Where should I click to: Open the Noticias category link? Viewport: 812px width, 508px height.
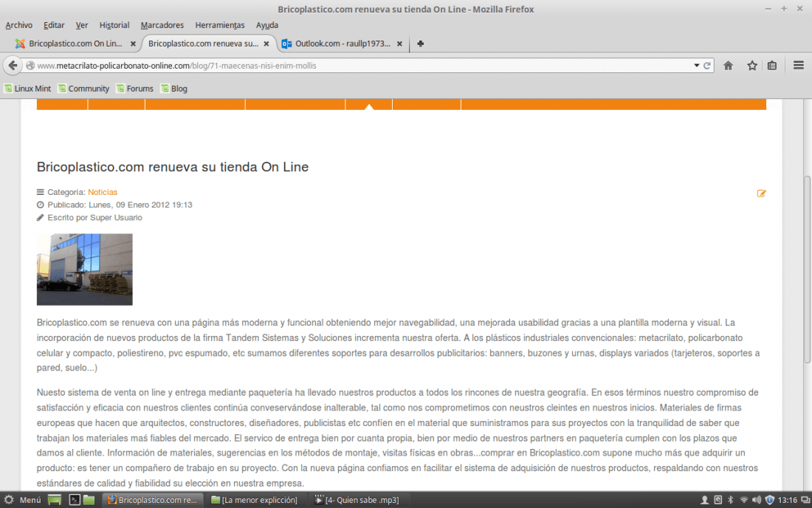click(103, 192)
